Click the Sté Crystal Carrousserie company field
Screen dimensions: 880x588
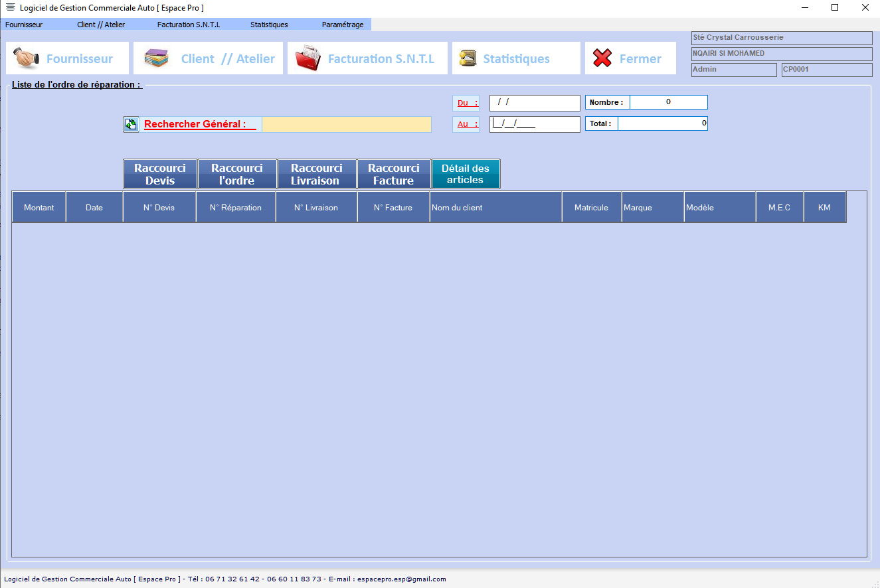tap(782, 38)
